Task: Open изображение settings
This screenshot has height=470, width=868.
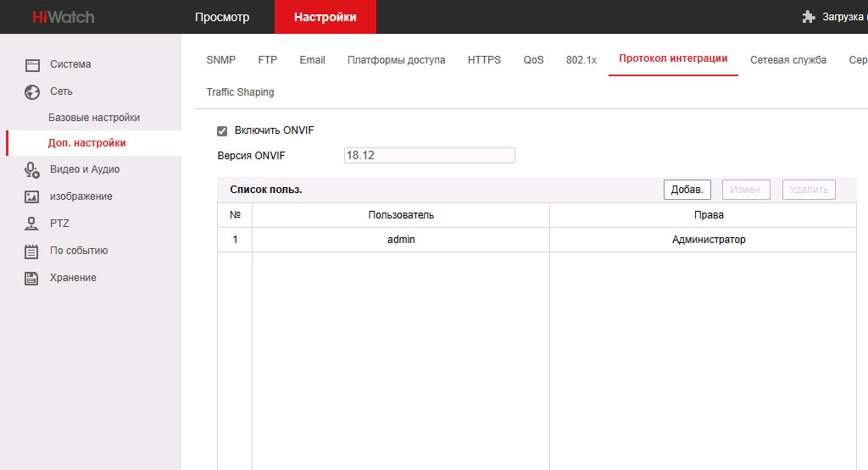Action: pos(81,196)
